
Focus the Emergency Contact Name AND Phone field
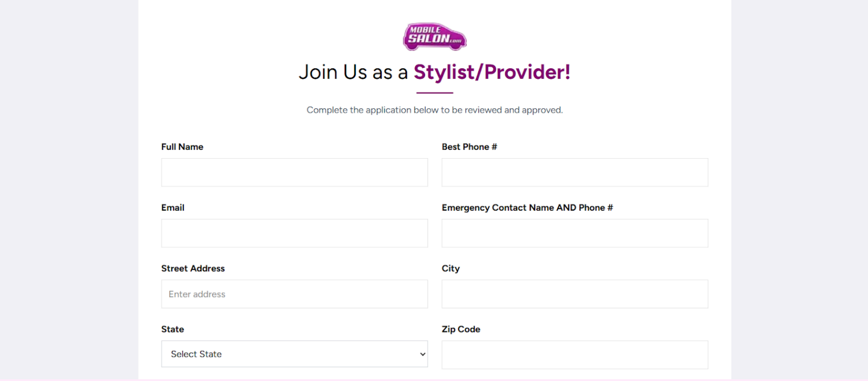click(574, 233)
